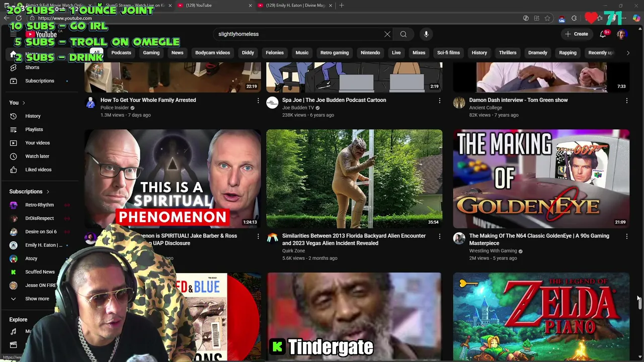644x362 pixels.
Task: Click the browser address bar URL
Action: click(65, 18)
